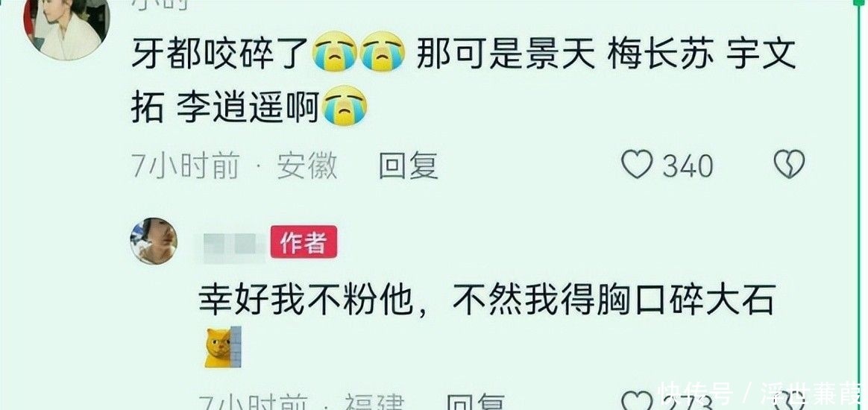Tap the crying emoji after 李逍遥啊
The height and width of the screenshot is (410, 868).
pyautogui.click(x=345, y=106)
